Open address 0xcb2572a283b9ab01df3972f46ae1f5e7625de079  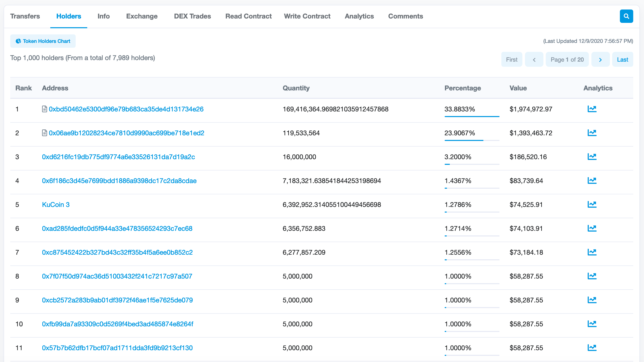117,300
